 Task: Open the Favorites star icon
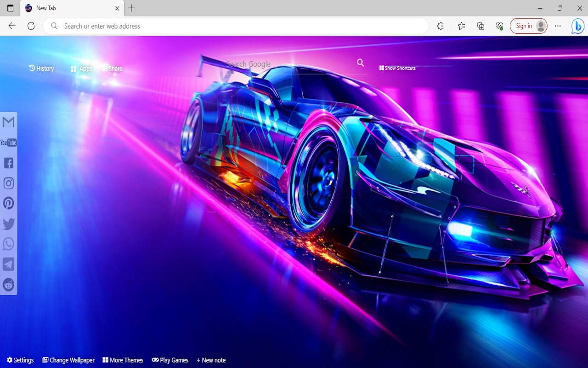461,26
